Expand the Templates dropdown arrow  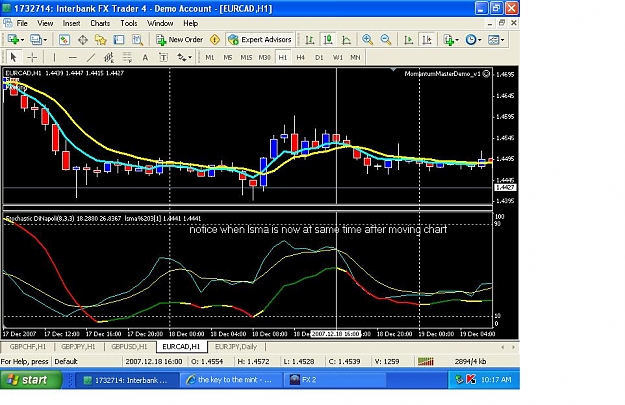[x=502, y=40]
